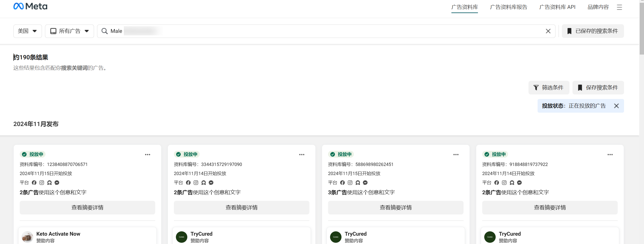Click Facebook platform icon on first ad card

(x=34, y=183)
